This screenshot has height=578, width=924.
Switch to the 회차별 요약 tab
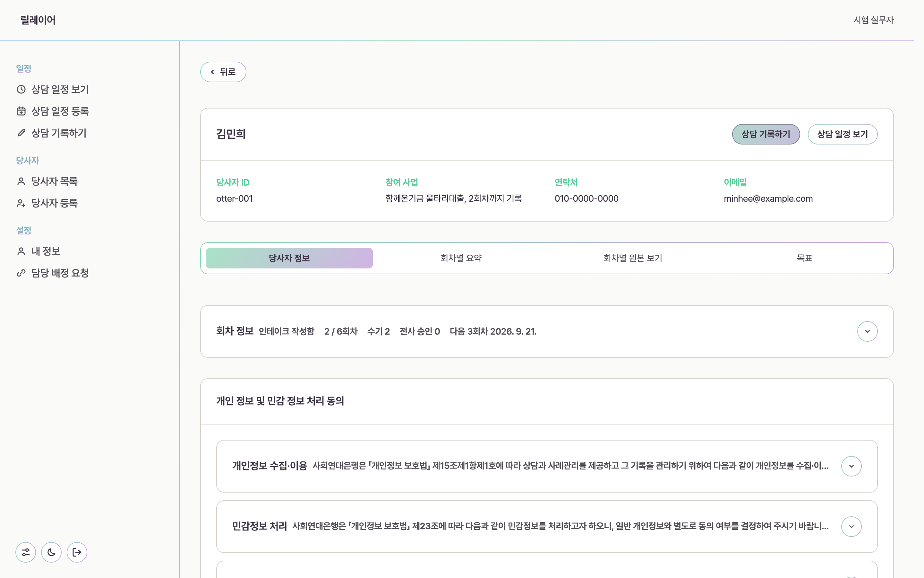pyautogui.click(x=461, y=258)
